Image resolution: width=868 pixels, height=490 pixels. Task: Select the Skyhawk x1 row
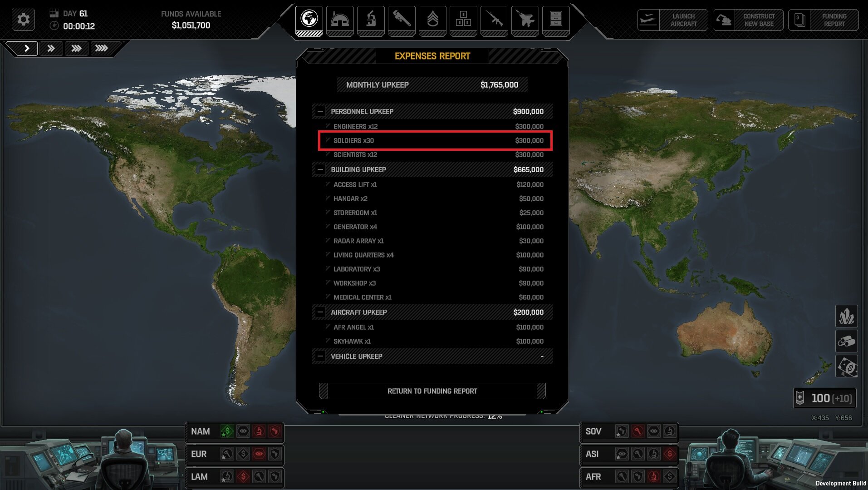[435, 341]
